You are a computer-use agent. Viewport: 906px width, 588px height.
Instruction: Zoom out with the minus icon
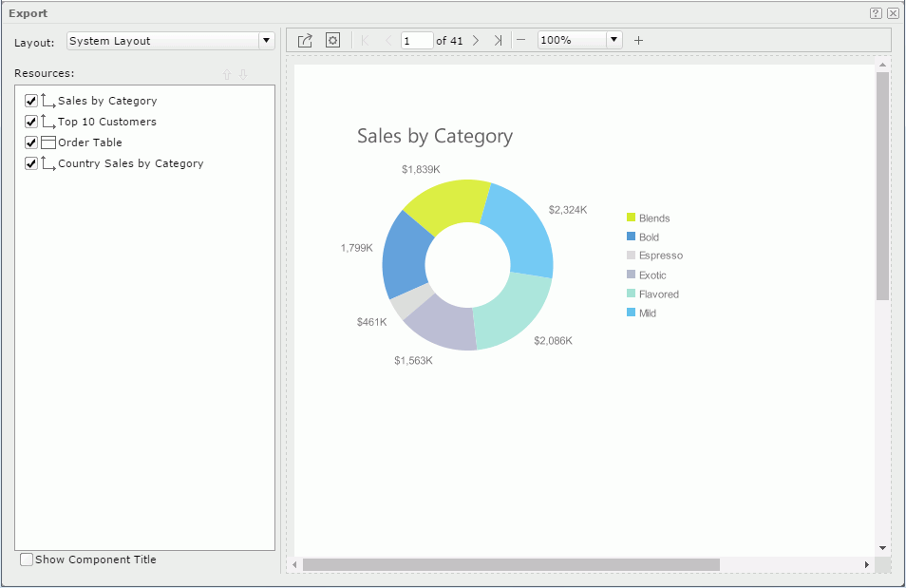tap(520, 40)
